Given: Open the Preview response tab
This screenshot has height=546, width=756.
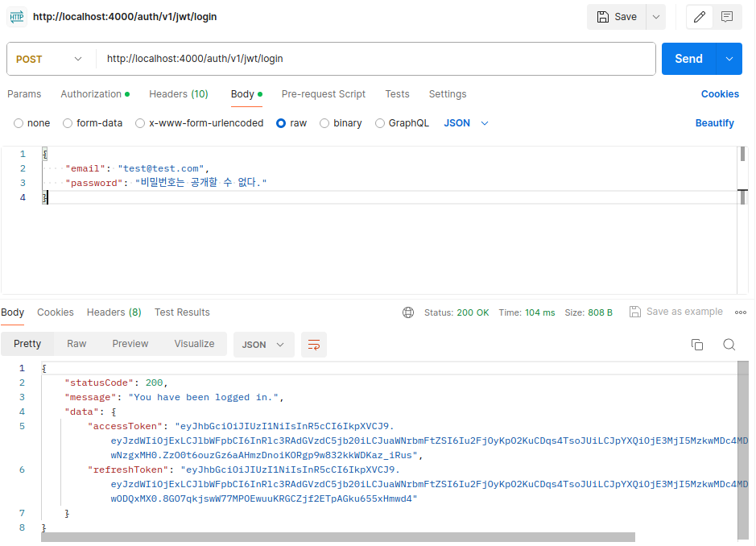Looking at the screenshot, I should coord(130,344).
